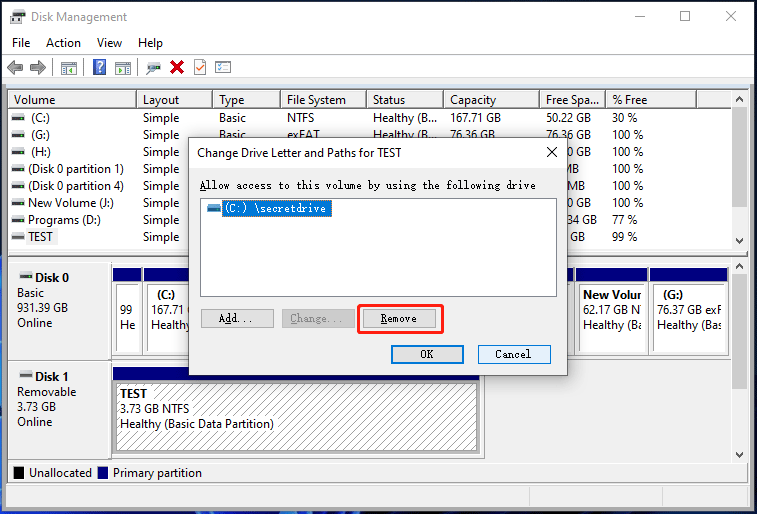Viewport: 757px width, 514px height.
Task: Open the View menu
Action: coord(109,43)
